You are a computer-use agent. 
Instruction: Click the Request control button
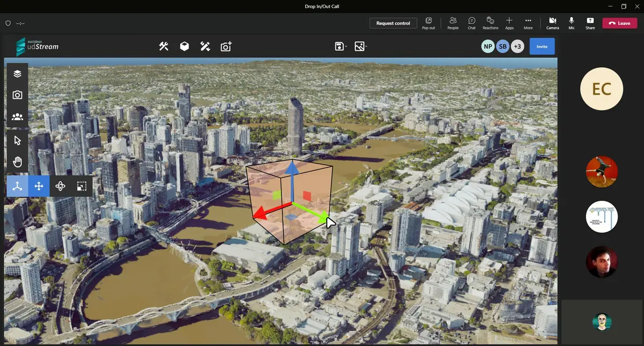tap(393, 23)
